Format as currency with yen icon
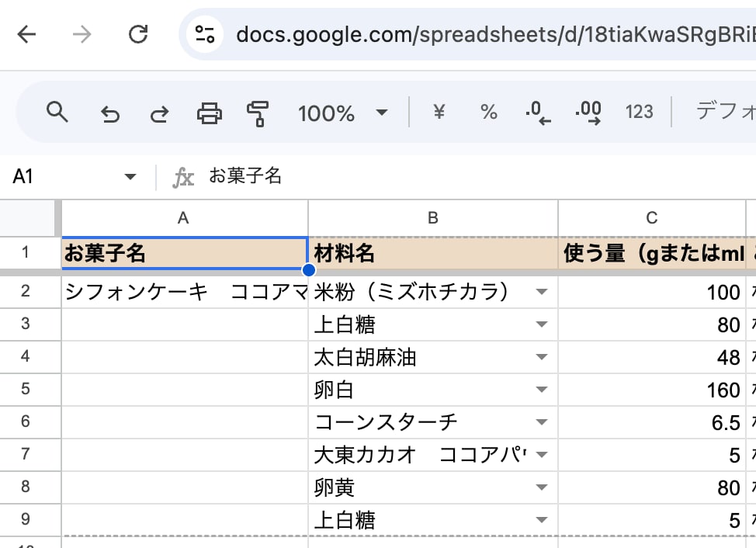Image resolution: width=756 pixels, height=548 pixels. tap(439, 112)
